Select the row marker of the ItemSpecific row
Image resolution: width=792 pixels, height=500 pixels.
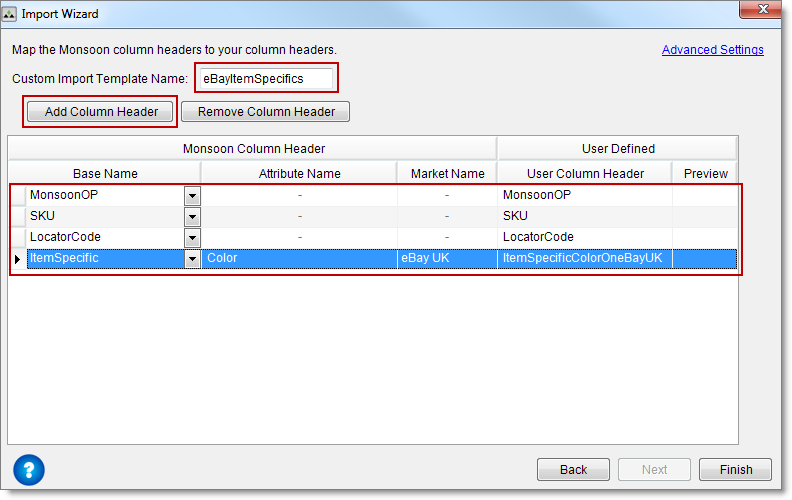(x=18, y=259)
